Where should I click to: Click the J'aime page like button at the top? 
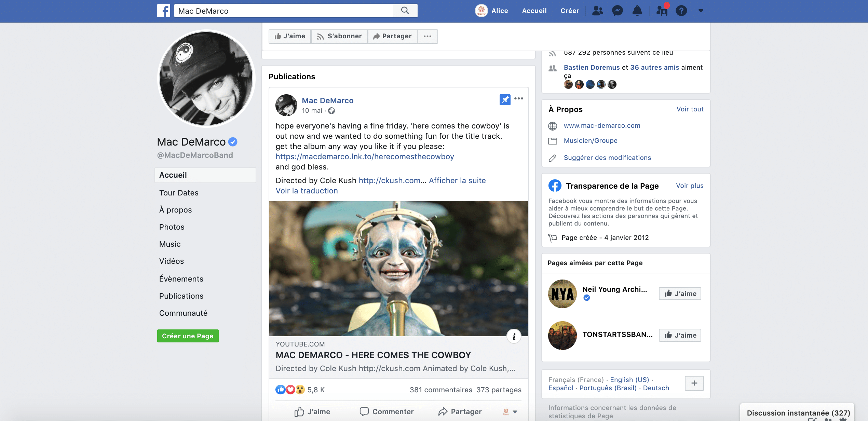(x=290, y=36)
